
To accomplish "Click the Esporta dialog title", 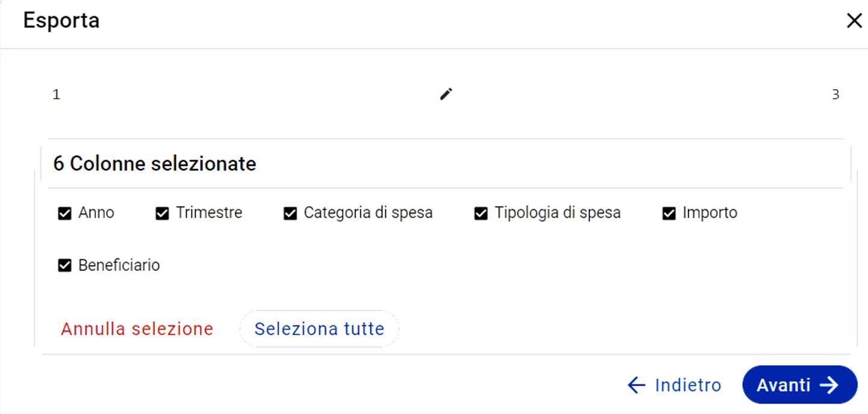I will click(x=61, y=21).
